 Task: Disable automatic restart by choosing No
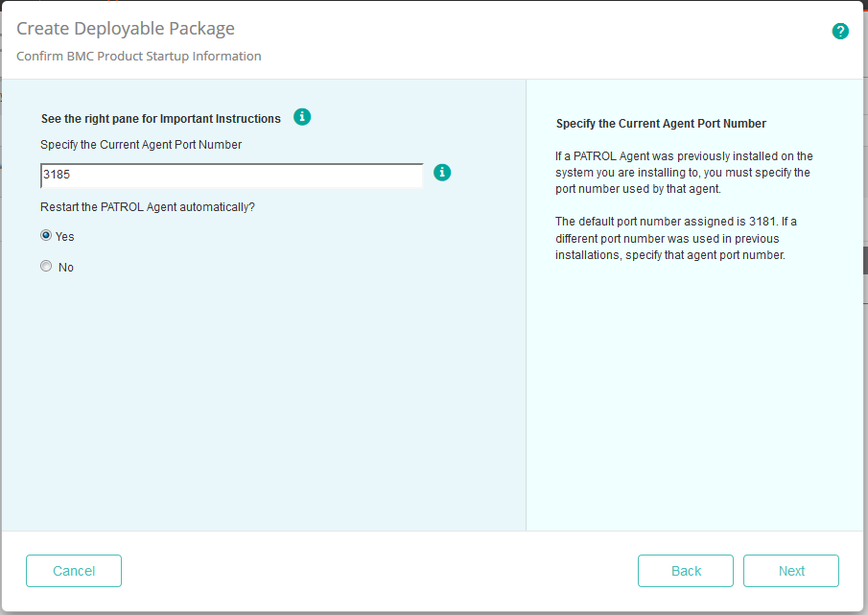(45, 266)
